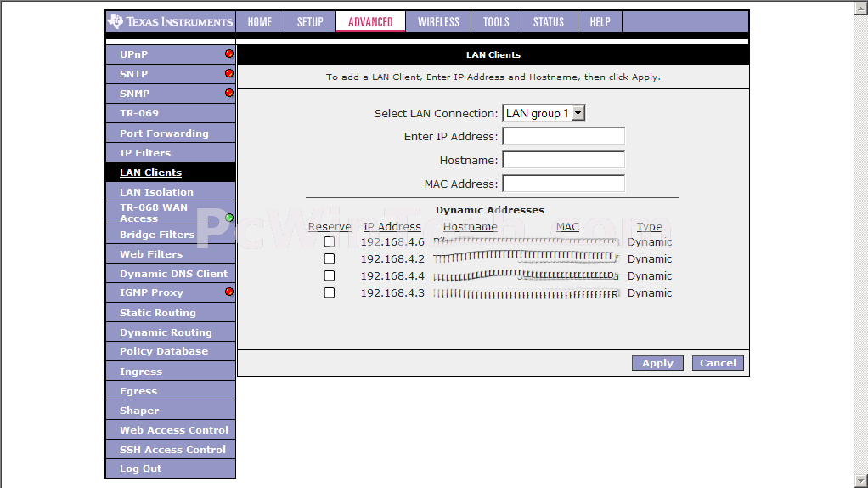Focus the Enter IP Address field
This screenshot has height=488, width=868.
coord(564,136)
